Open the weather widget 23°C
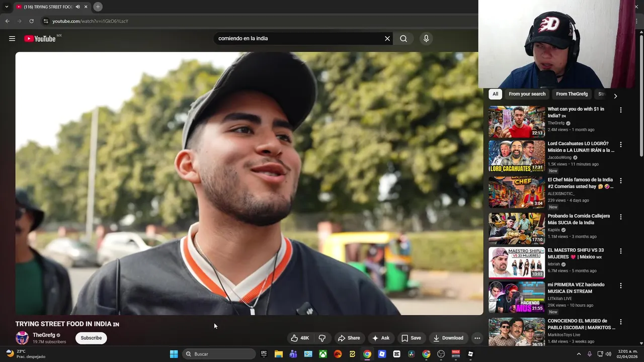Image resolution: width=644 pixels, height=362 pixels. pyautogui.click(x=25, y=354)
